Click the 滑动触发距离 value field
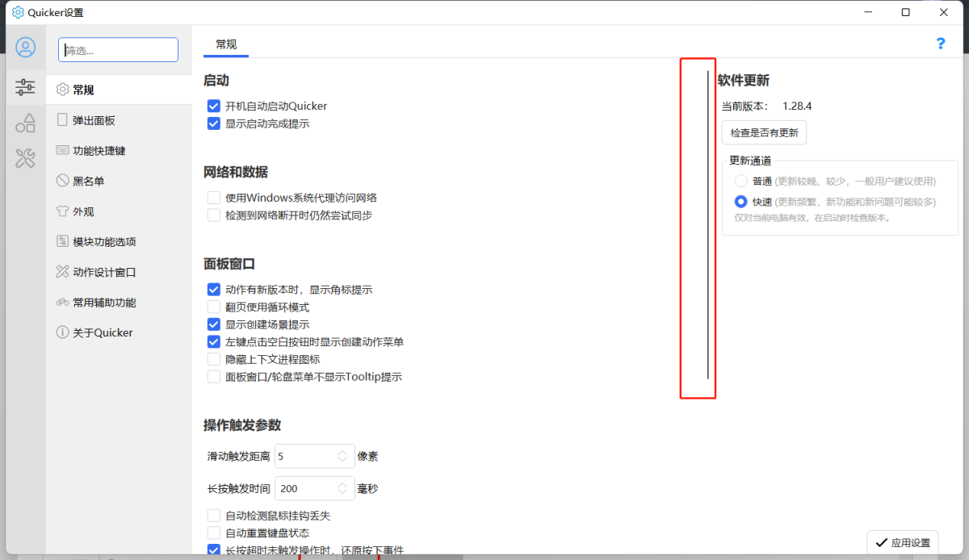Viewport: 969px width, 560px height. click(315, 456)
